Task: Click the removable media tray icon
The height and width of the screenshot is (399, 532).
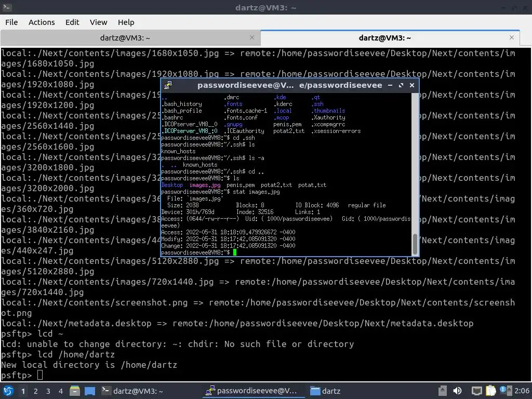Action: pyautogui.click(x=442, y=391)
